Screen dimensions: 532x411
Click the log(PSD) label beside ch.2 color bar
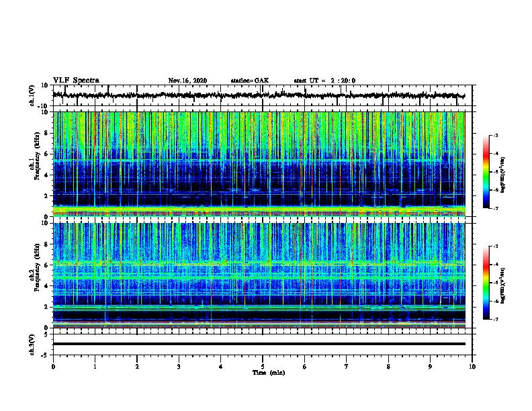click(503, 286)
